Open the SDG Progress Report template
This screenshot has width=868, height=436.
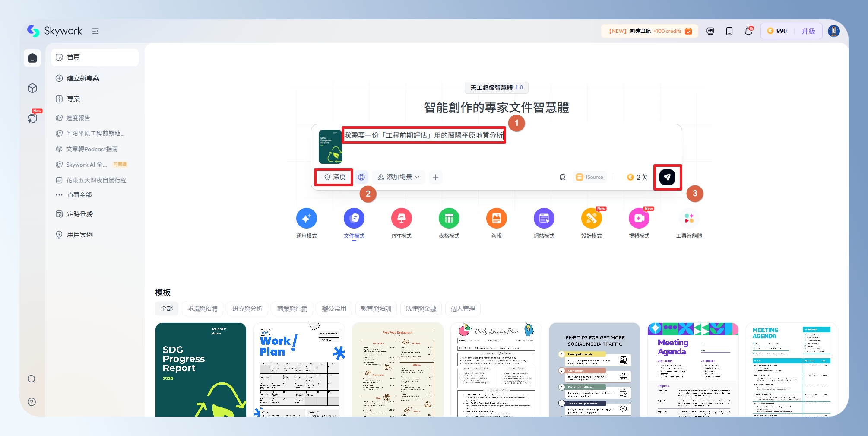point(200,369)
